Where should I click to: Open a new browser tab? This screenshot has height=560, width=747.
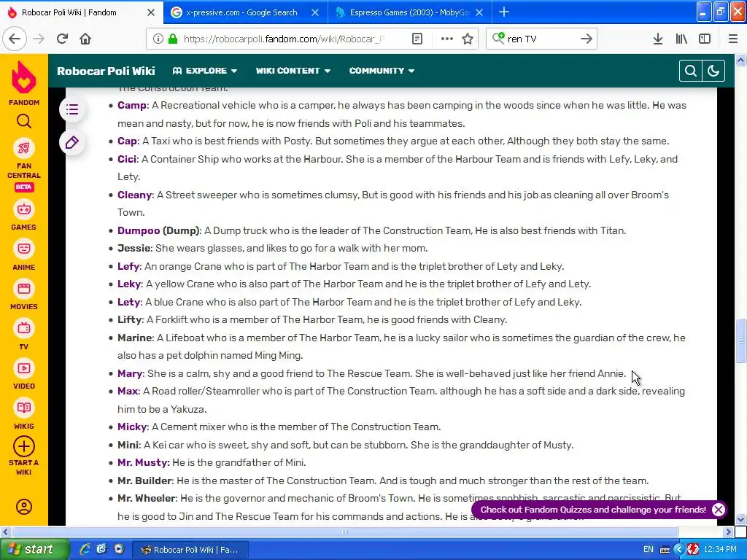point(504,12)
